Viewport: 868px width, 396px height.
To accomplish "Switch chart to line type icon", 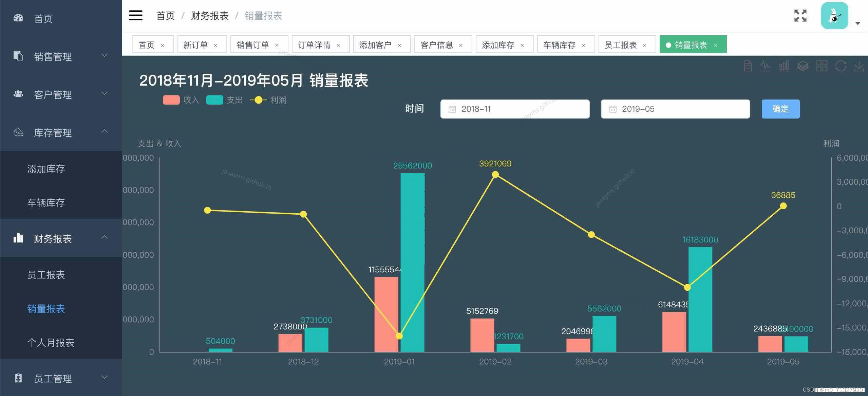I will click(765, 66).
